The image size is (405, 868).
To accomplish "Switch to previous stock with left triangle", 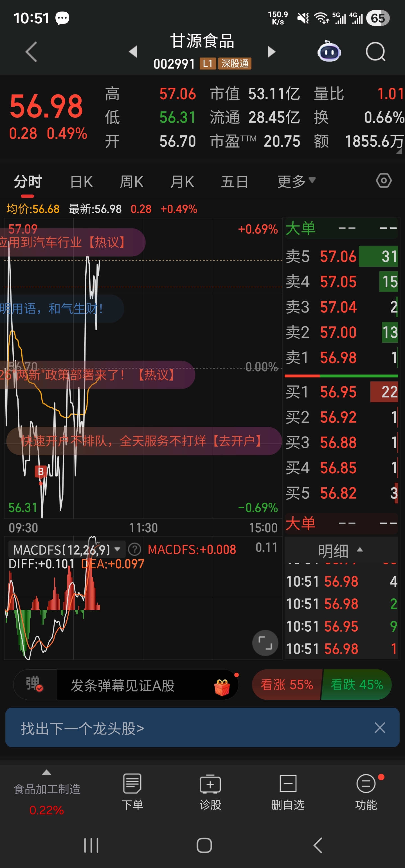I will (133, 51).
